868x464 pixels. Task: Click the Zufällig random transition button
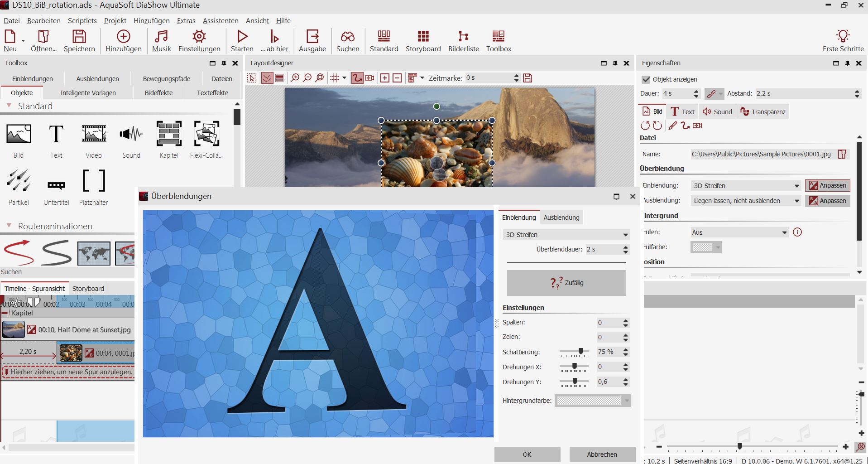566,283
